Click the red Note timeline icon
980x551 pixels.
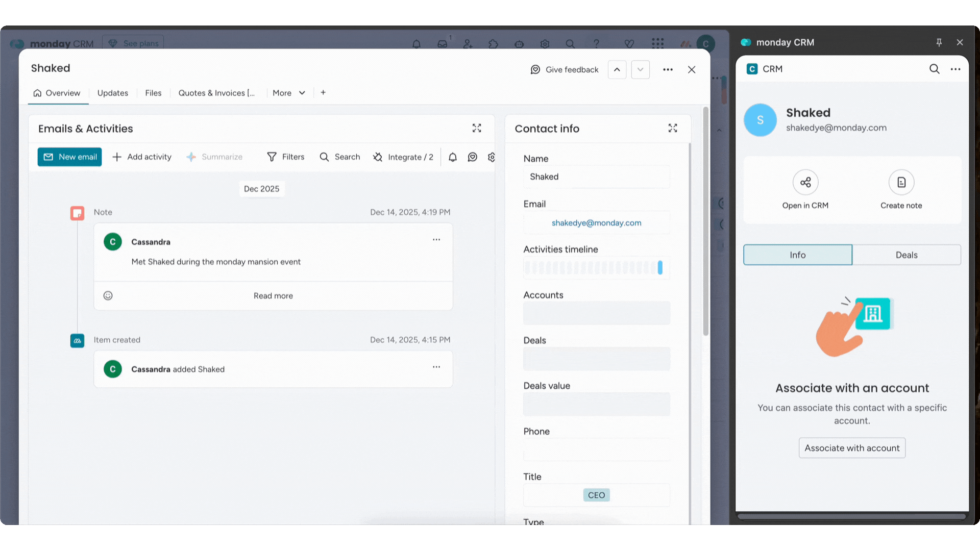(77, 213)
